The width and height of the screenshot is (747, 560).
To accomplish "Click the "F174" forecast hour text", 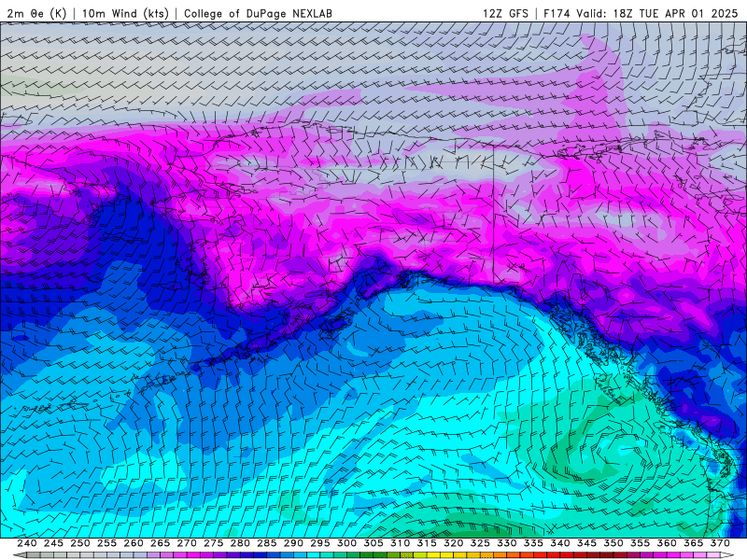I will click(557, 13).
